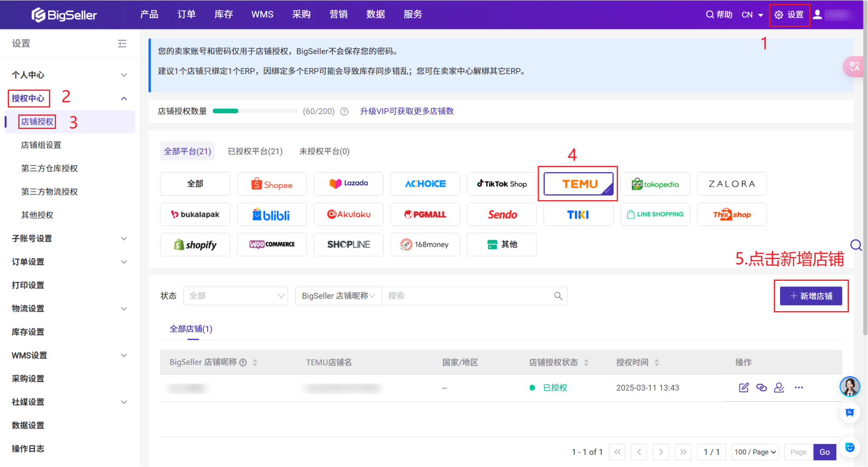Toggle sort on the 授权时间 column
The height and width of the screenshot is (467, 868).
[657, 363]
